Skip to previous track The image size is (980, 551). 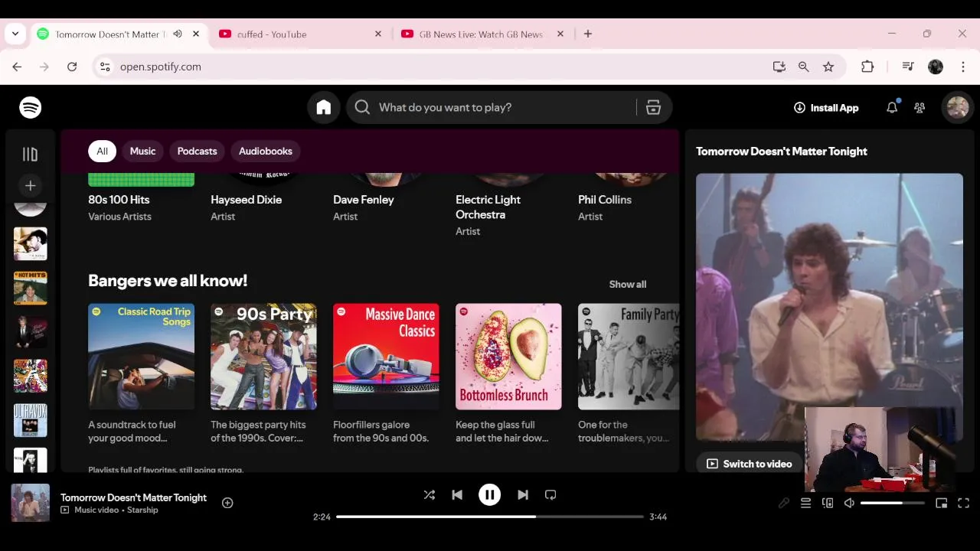tap(457, 495)
